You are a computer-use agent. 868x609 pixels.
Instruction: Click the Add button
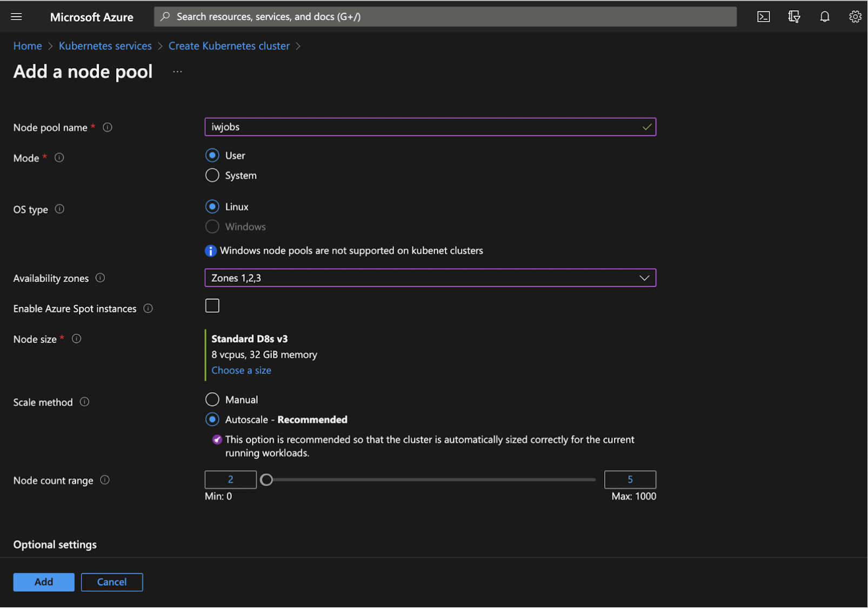44,582
